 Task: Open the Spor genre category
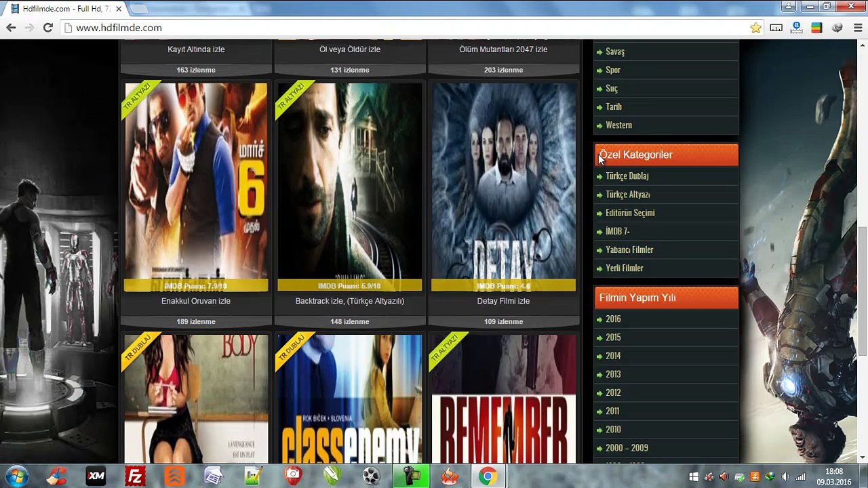[613, 70]
